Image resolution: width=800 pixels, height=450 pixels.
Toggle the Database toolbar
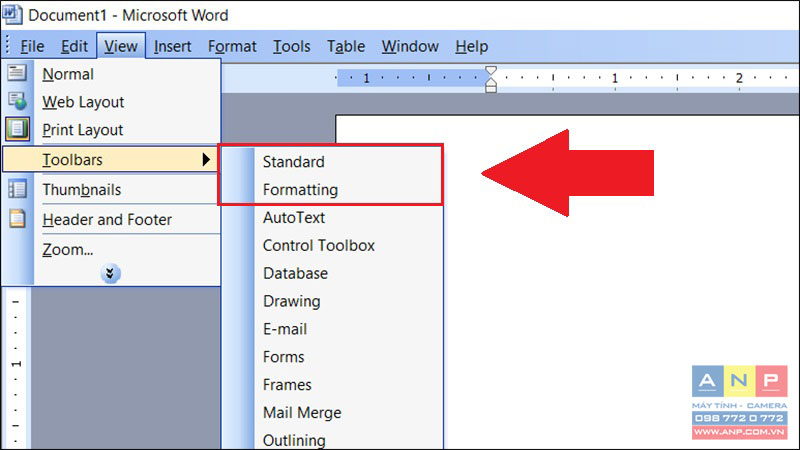tap(332, 273)
